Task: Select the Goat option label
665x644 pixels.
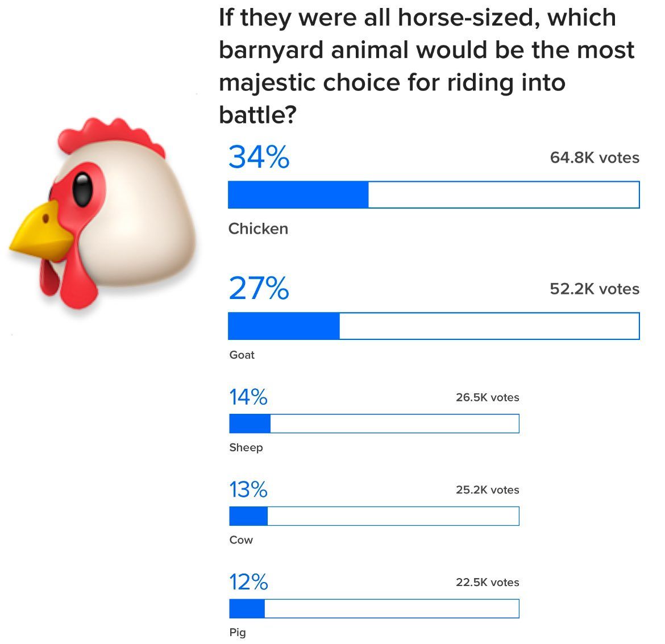Action: [242, 355]
